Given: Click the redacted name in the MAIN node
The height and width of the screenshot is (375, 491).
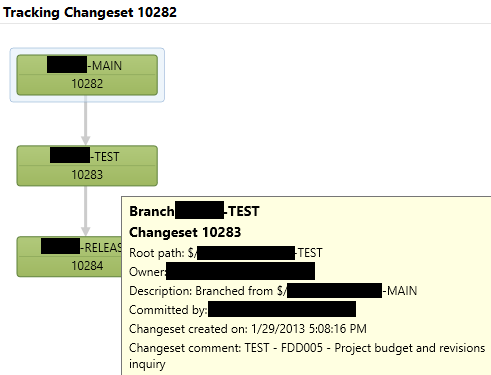Looking at the screenshot, I should coord(67,65).
